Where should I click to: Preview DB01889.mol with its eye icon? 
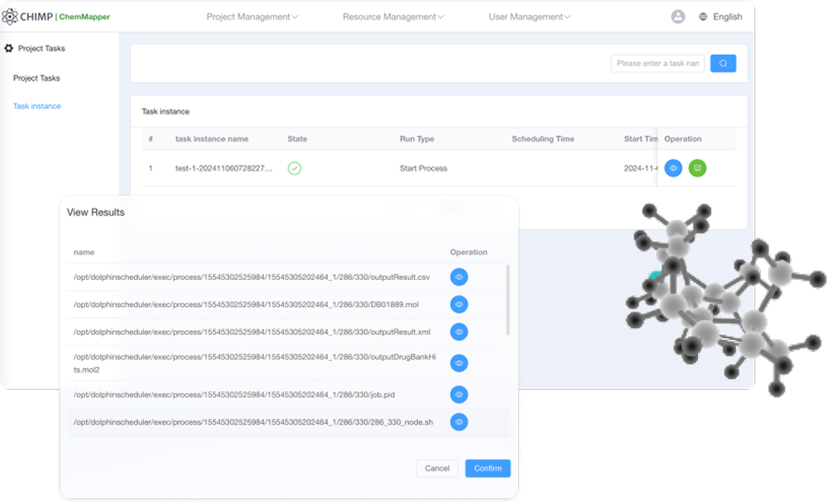click(459, 305)
